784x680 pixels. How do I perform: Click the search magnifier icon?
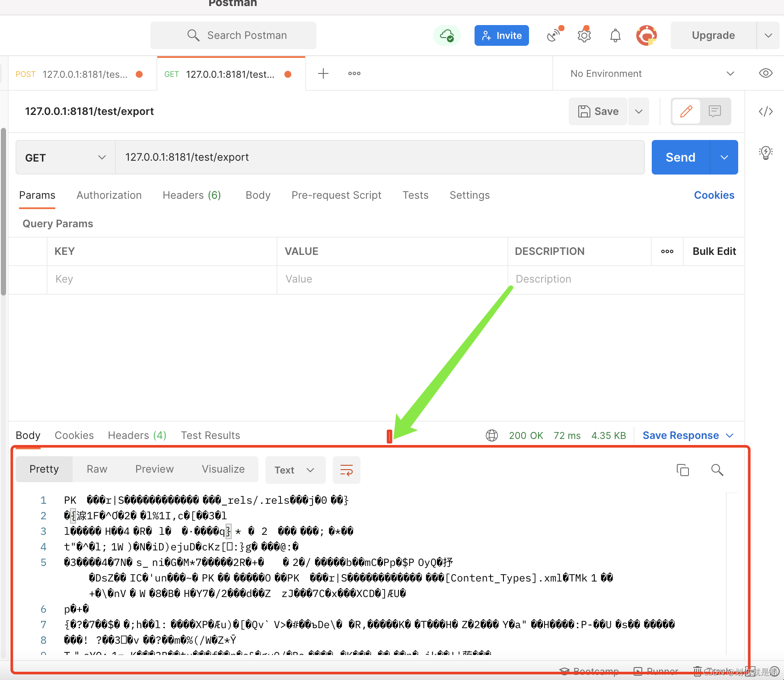193,35
